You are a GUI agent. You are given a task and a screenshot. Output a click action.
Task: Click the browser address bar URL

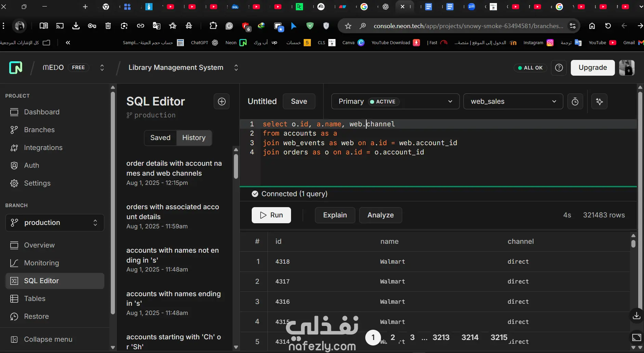tap(468, 26)
